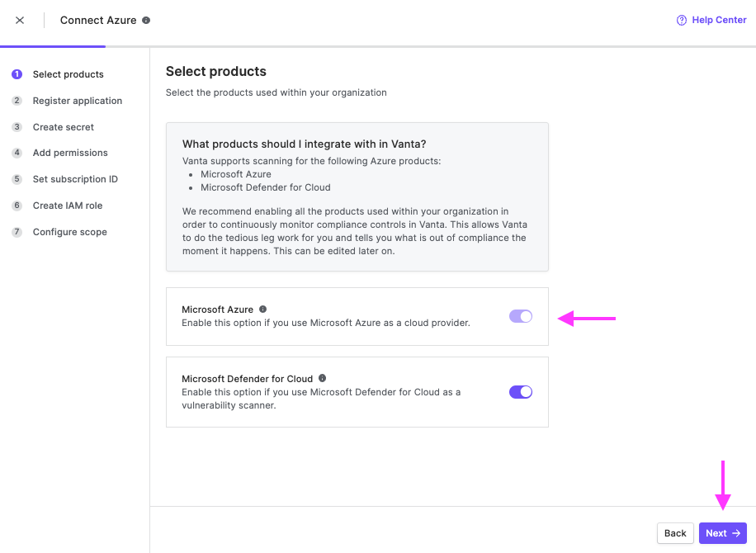Click the Help Center question mark icon
756x553 pixels.
point(681,21)
